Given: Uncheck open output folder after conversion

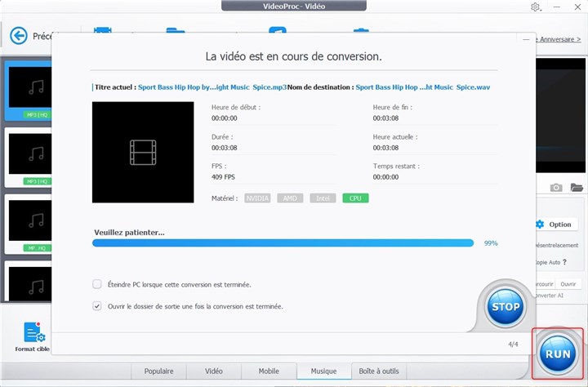Looking at the screenshot, I should click(x=97, y=306).
